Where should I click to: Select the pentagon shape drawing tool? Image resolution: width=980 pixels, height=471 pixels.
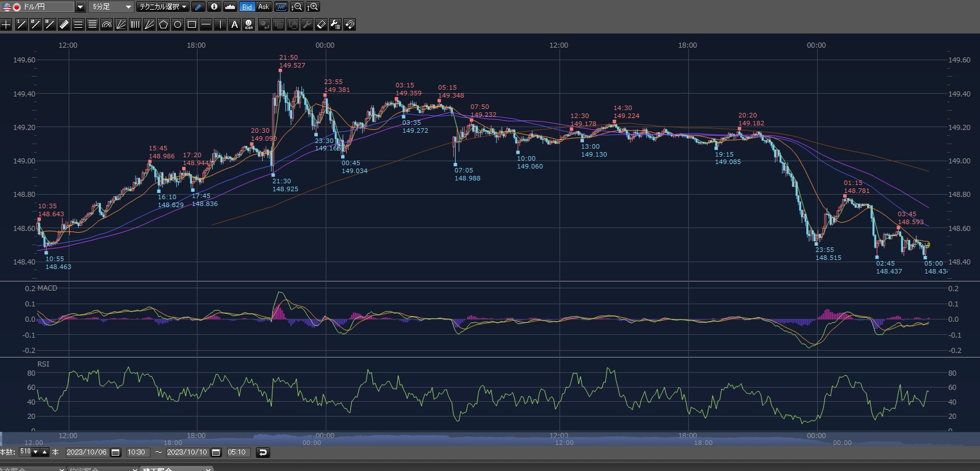[x=163, y=24]
